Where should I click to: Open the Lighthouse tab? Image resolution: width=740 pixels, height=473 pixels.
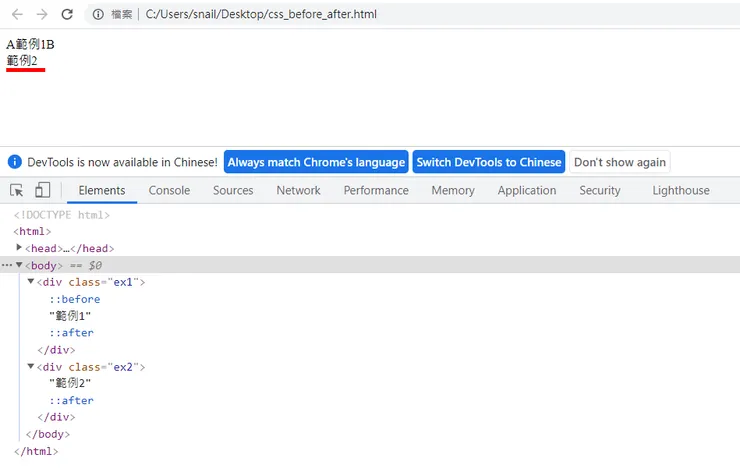[x=680, y=190]
